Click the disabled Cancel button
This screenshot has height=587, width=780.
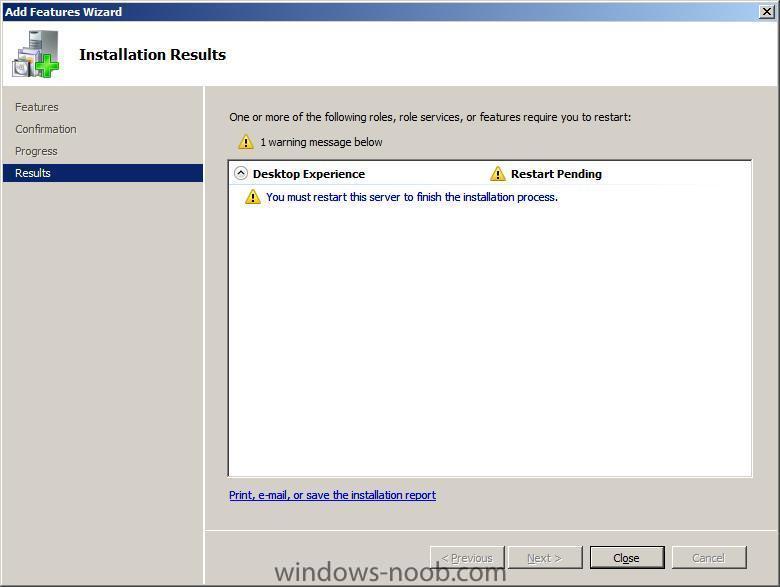tap(709, 558)
